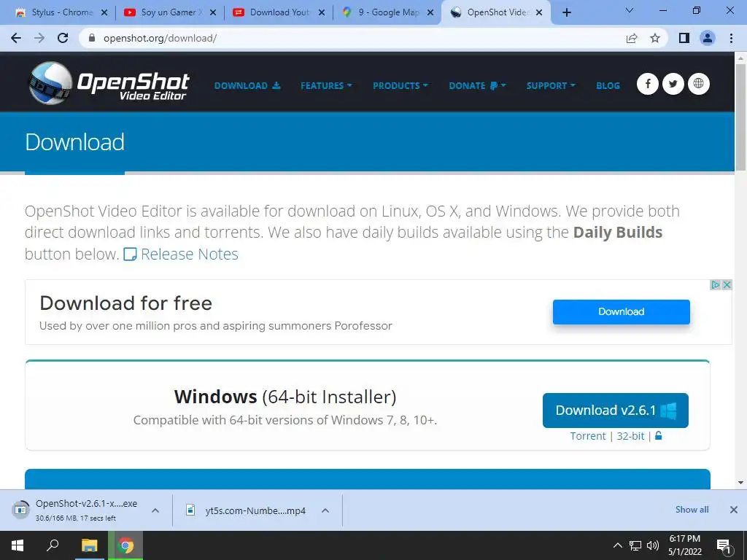Toggle the Chrome side panel icon

684,38
